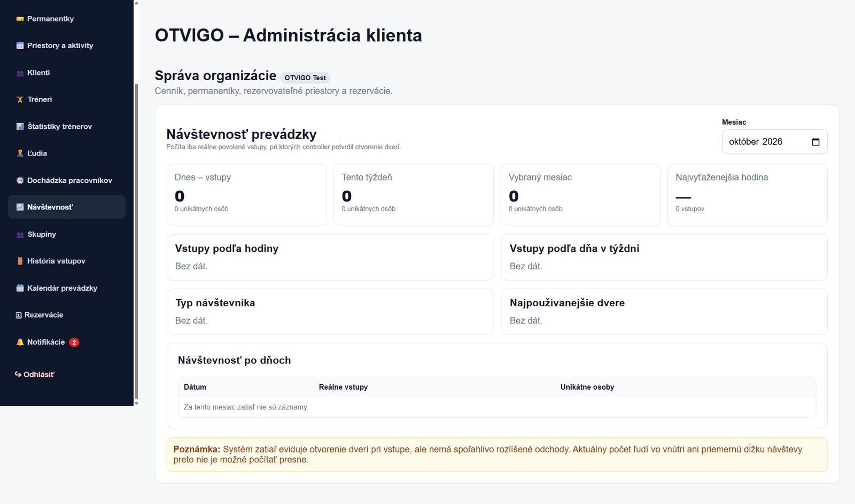Click the október 2026 month field
The image size is (855, 504).
click(774, 142)
